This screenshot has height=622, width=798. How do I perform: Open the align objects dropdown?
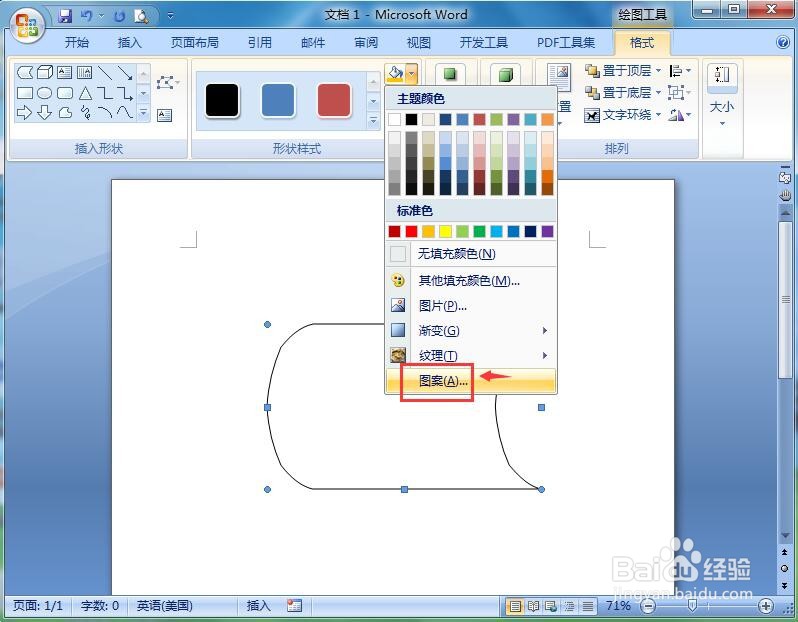point(680,70)
